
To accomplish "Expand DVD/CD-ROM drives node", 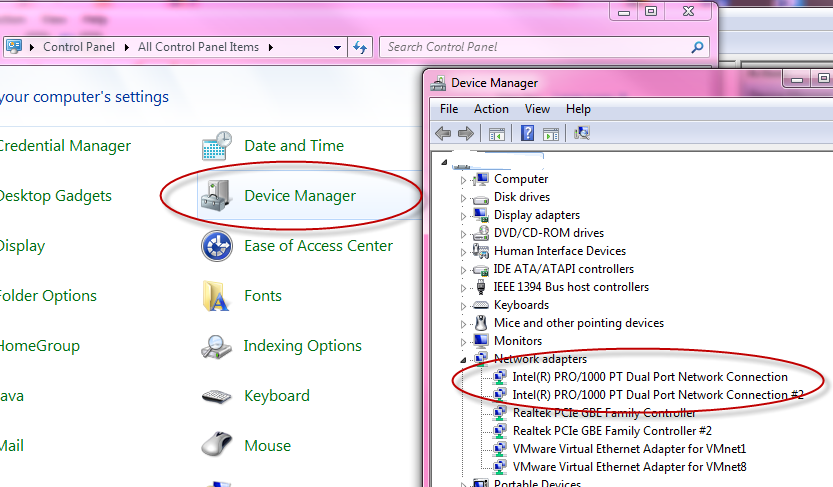I will point(463,234).
